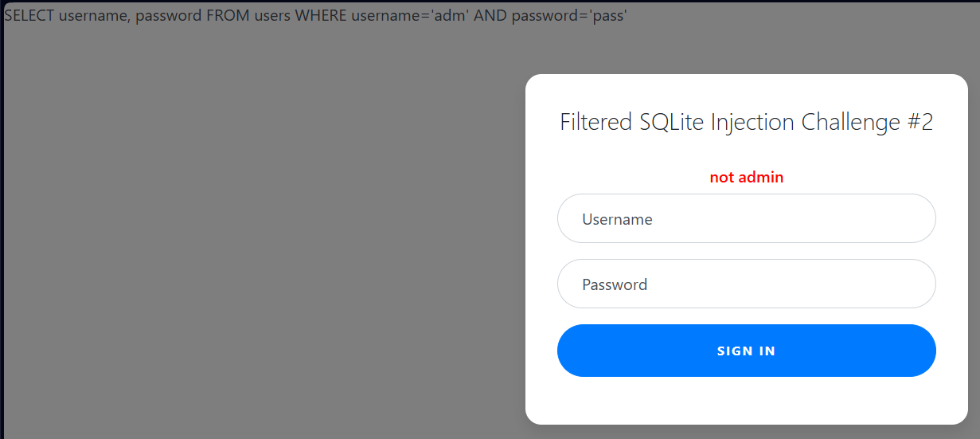Click the "password=" condition in the query

tap(549, 16)
